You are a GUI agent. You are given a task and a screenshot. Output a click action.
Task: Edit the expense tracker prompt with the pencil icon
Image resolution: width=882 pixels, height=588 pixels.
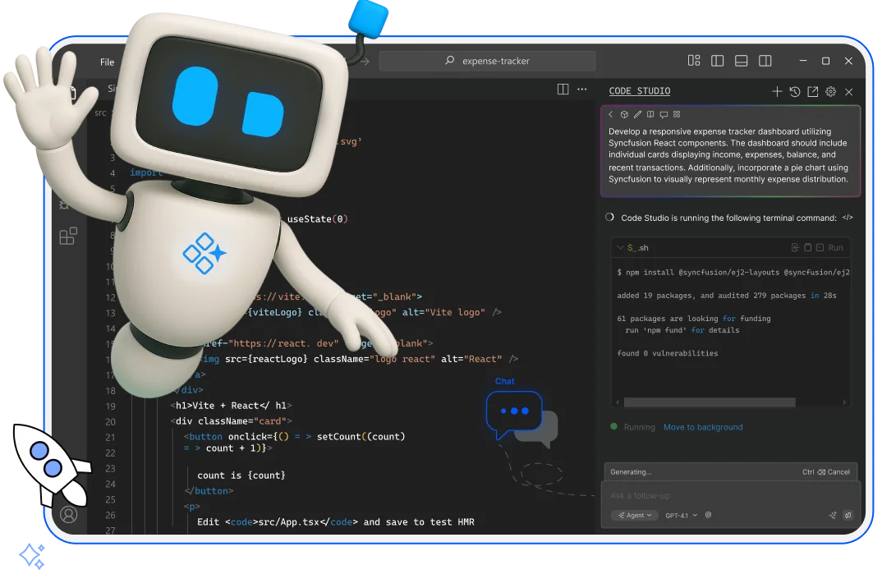pos(638,114)
